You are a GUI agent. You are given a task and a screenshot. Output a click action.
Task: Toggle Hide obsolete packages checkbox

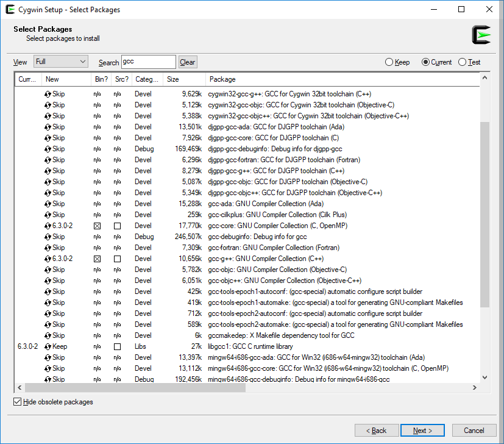point(18,402)
